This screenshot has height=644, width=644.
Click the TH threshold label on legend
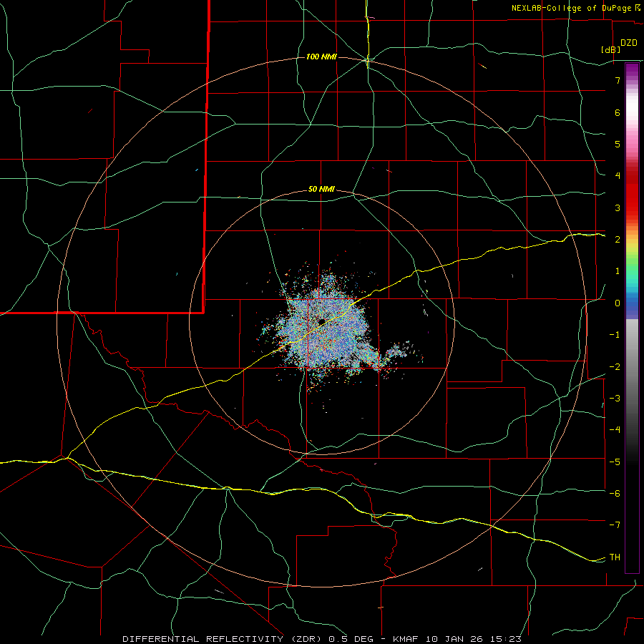[x=615, y=557]
